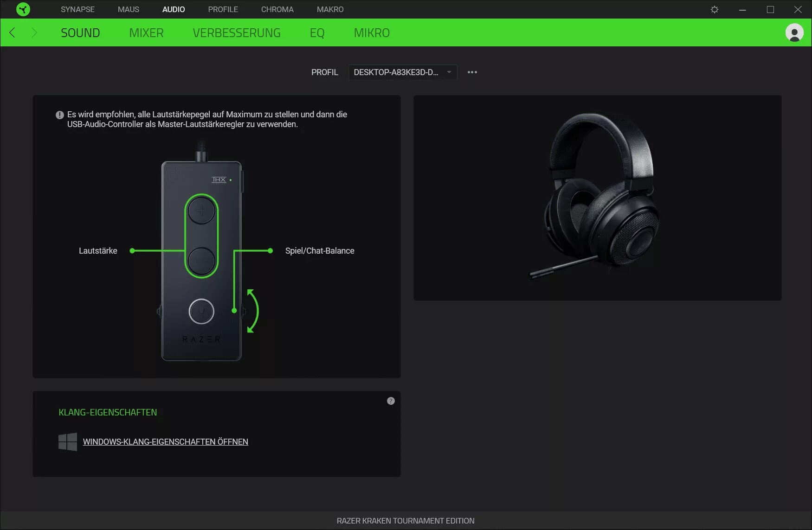The image size is (812, 530).
Task: Go forward with the right arrow
Action: [x=34, y=32]
